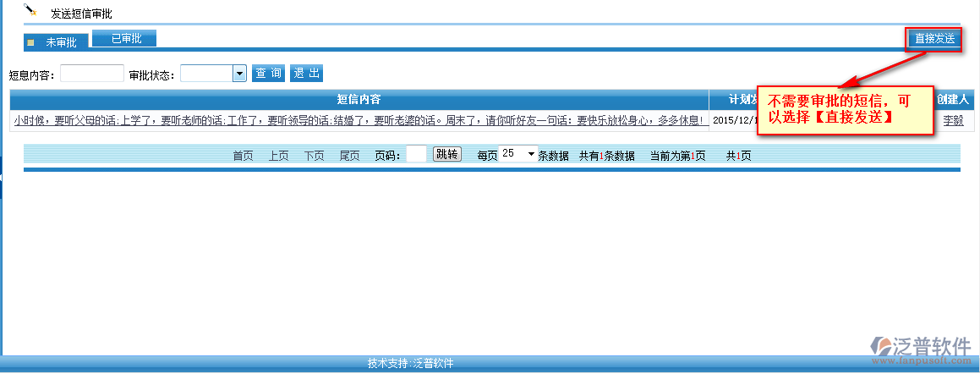The height and width of the screenshot is (374, 980).
Task: Go to first page 首页
Action: click(244, 157)
